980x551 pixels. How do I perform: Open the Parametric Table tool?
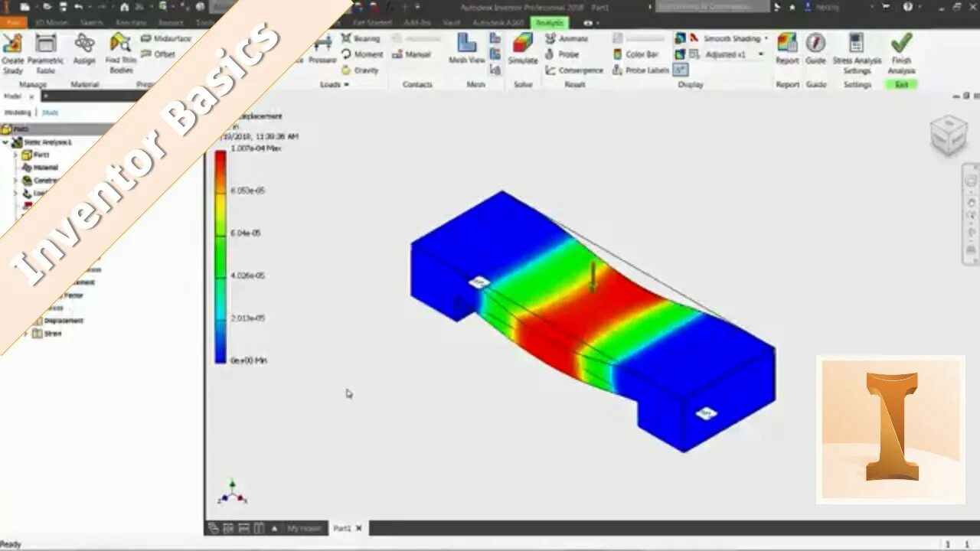point(46,54)
